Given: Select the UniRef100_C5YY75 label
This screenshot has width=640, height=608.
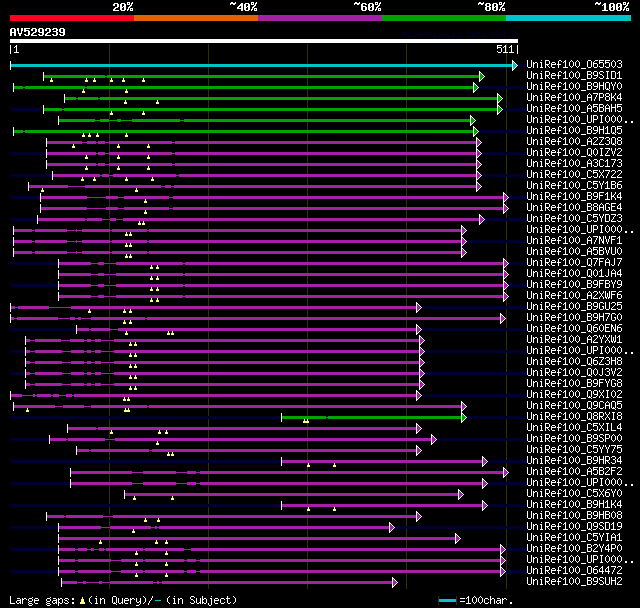Looking at the screenshot, I should [x=574, y=450].
